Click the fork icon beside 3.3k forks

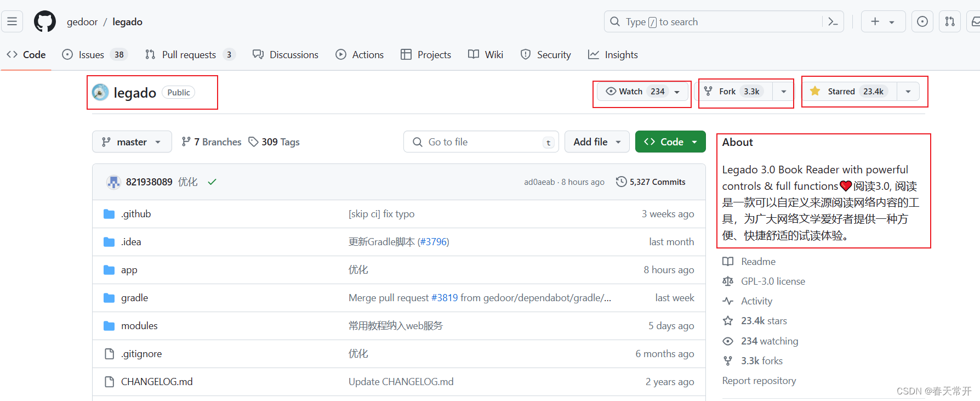tap(728, 361)
